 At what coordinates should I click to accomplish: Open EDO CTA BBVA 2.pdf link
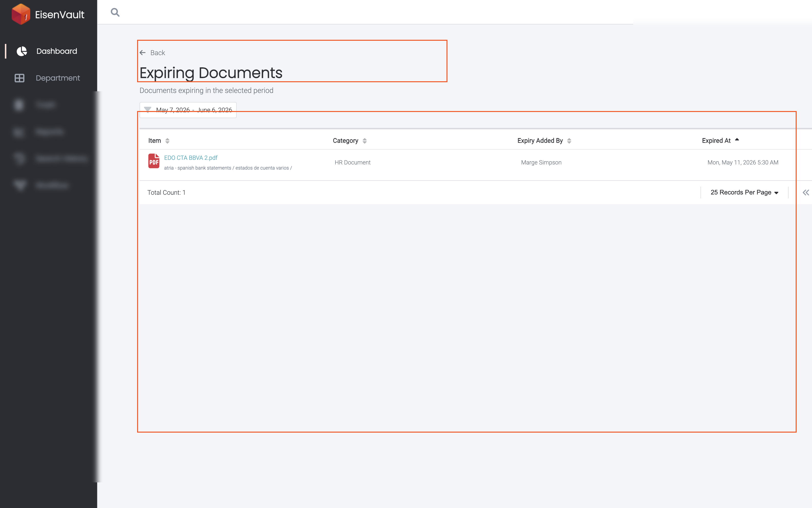(191, 158)
